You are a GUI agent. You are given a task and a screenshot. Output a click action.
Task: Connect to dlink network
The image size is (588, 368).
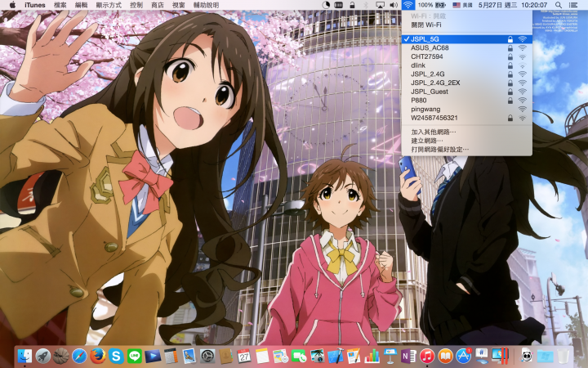click(466, 65)
